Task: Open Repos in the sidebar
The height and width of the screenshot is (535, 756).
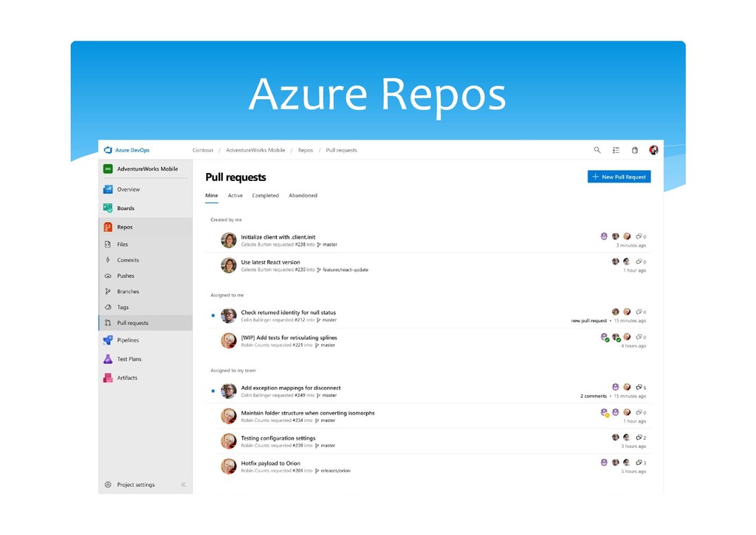Action: coord(145,227)
